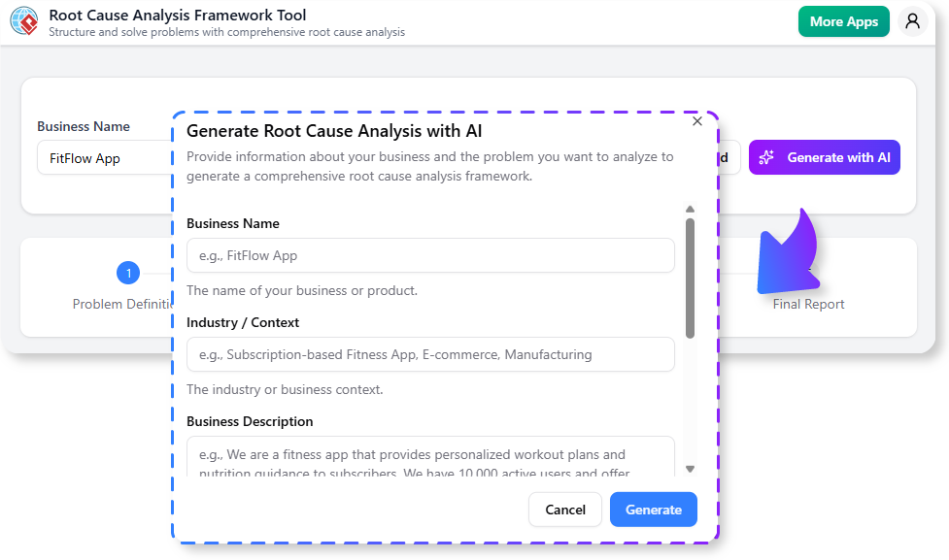The width and height of the screenshot is (949, 560).
Task: Click the scrollbar up arrow in the dialog
Action: [x=691, y=208]
